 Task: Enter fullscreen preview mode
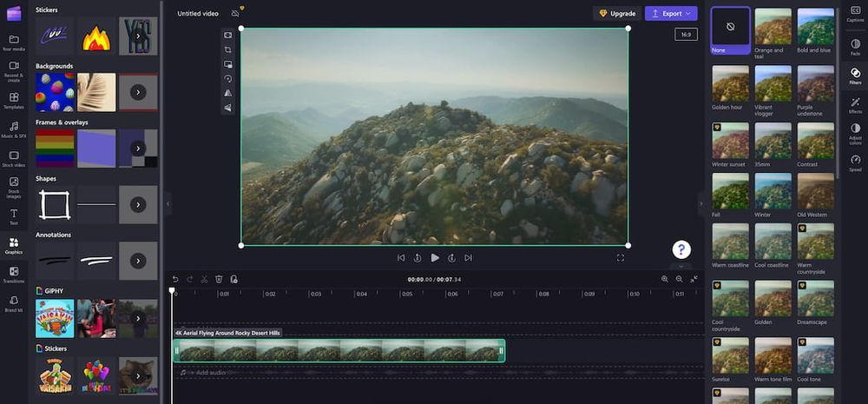tap(621, 258)
